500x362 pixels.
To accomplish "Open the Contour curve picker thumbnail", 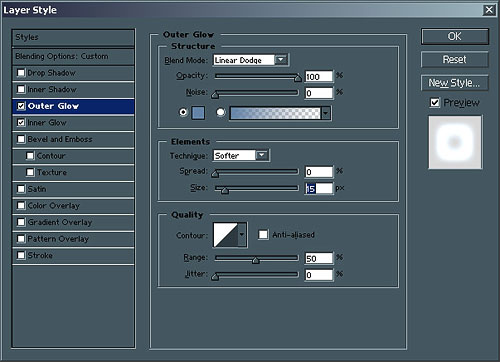I will coord(225,235).
